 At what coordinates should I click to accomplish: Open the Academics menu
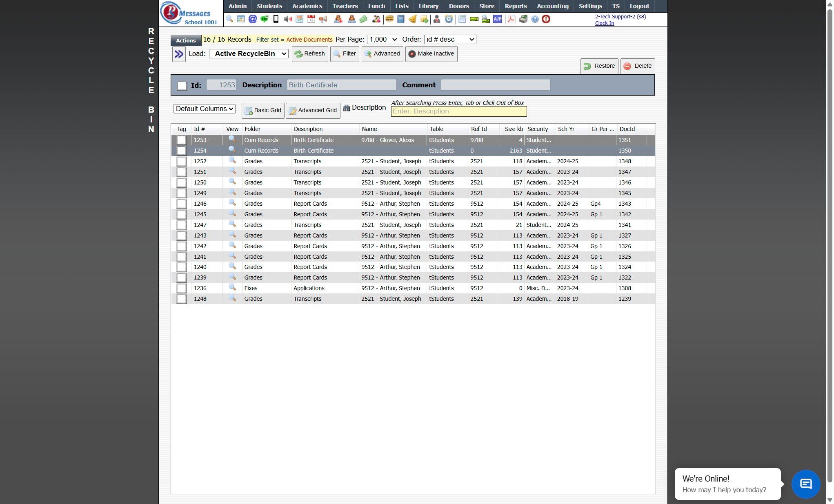pyautogui.click(x=307, y=6)
